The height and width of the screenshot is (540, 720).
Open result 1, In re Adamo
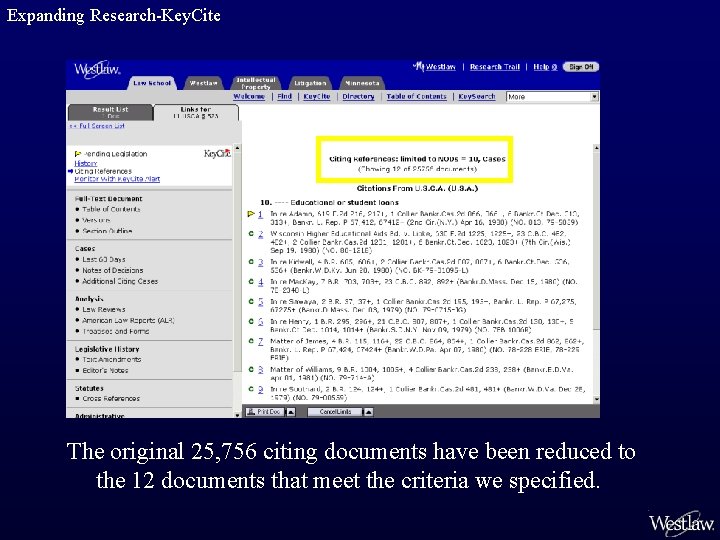click(260, 214)
